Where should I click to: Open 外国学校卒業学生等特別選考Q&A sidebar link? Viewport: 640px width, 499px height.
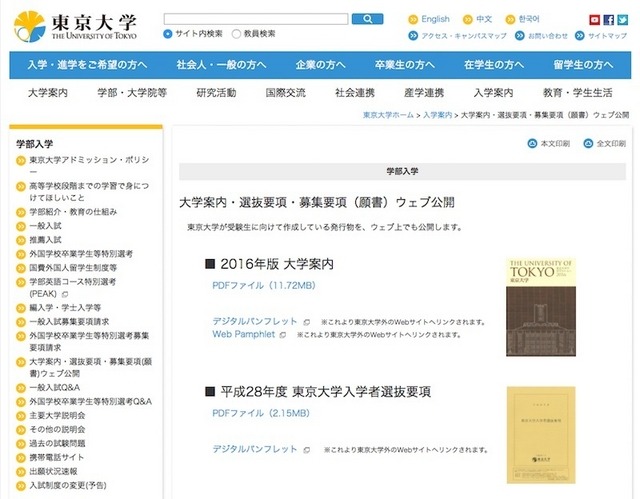click(x=90, y=402)
